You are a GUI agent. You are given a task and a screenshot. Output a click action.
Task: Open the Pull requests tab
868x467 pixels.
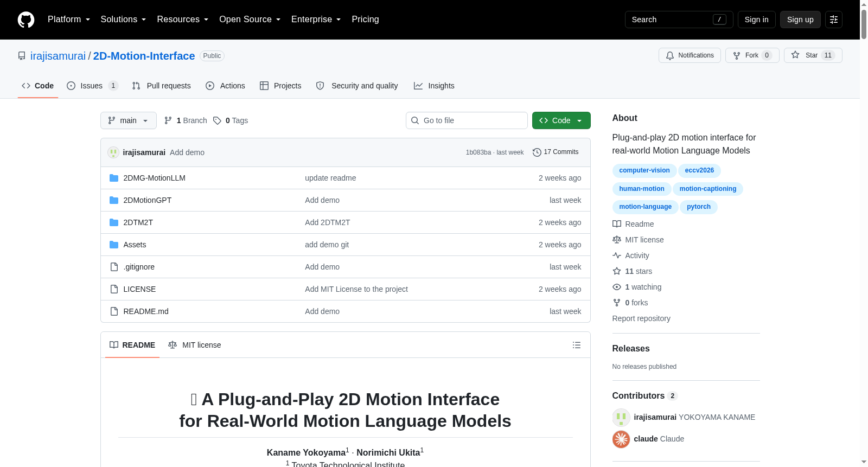162,86
